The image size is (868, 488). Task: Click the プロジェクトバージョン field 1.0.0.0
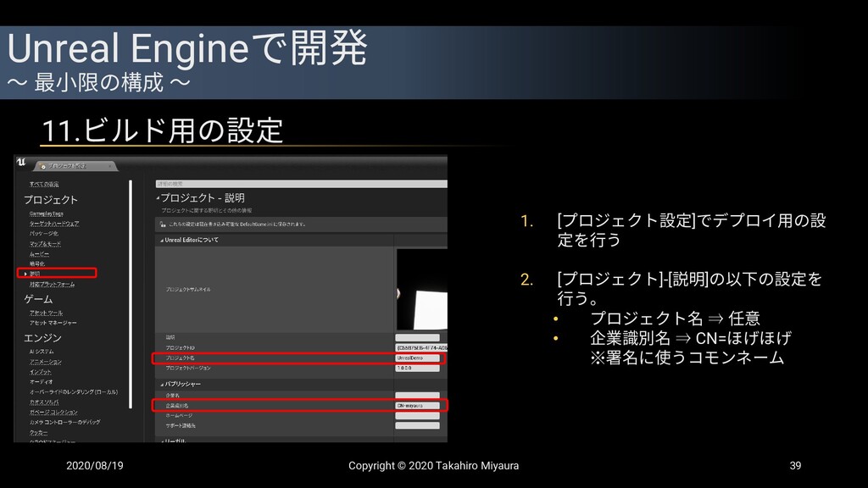click(417, 368)
